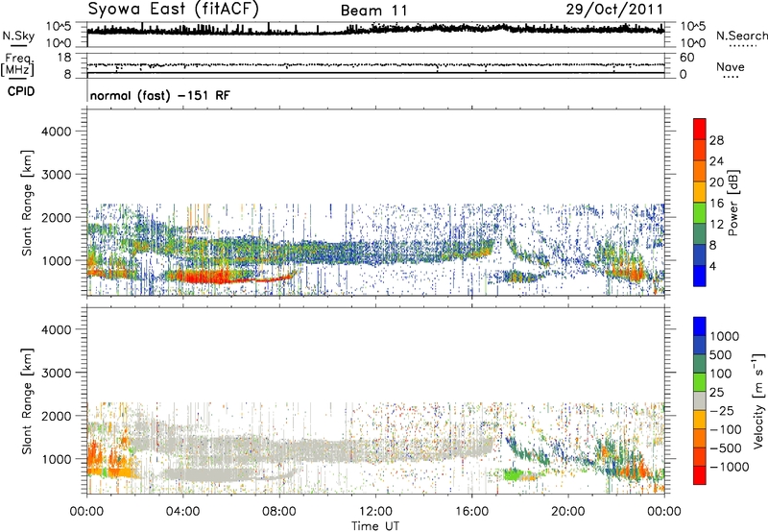Click the "20" power colorbar label
This screenshot has width=768, height=532.
click(x=716, y=182)
